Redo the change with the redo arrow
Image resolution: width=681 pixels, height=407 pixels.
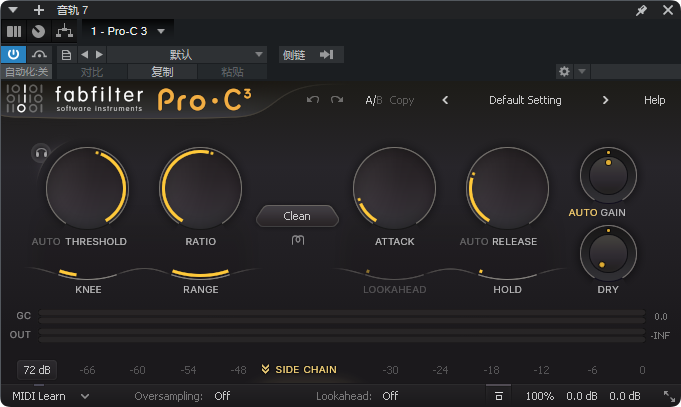click(x=337, y=100)
